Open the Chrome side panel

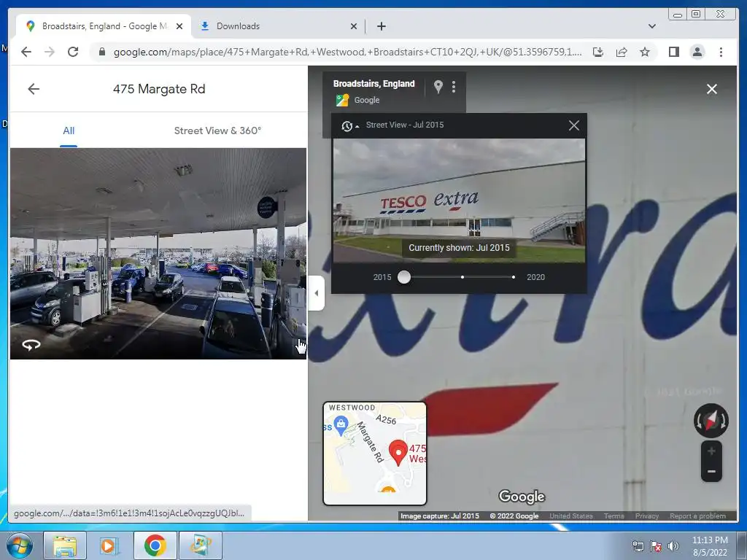click(673, 52)
